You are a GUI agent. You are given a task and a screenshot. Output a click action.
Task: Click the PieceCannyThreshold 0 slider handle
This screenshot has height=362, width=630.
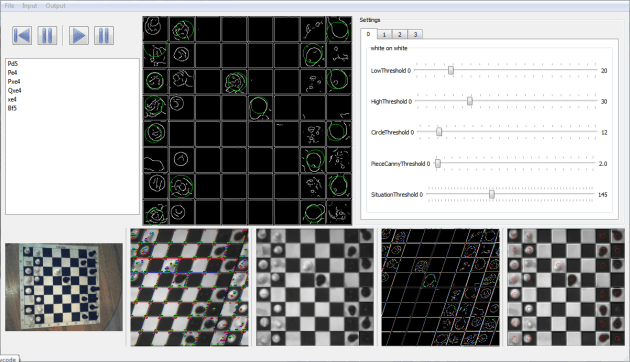point(438,163)
